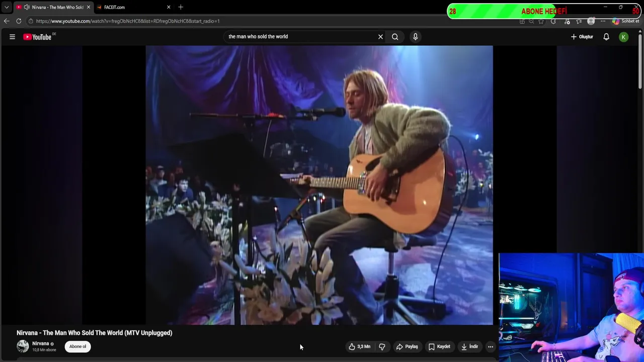Image resolution: width=644 pixels, height=362 pixels.
Task: Open the Paylaş share dialog
Action: coord(407,346)
